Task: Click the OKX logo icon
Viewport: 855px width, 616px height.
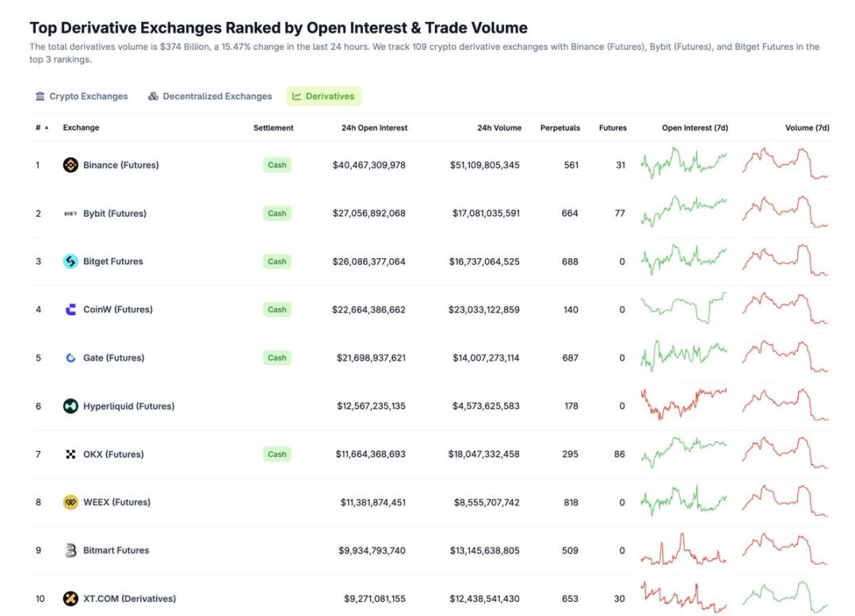Action: tap(71, 454)
